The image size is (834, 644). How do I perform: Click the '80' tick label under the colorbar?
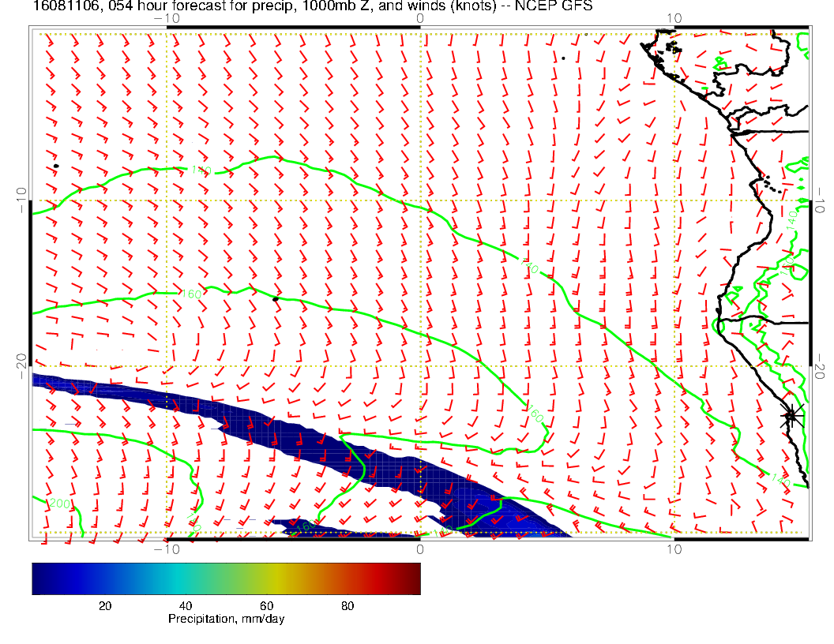(x=347, y=605)
